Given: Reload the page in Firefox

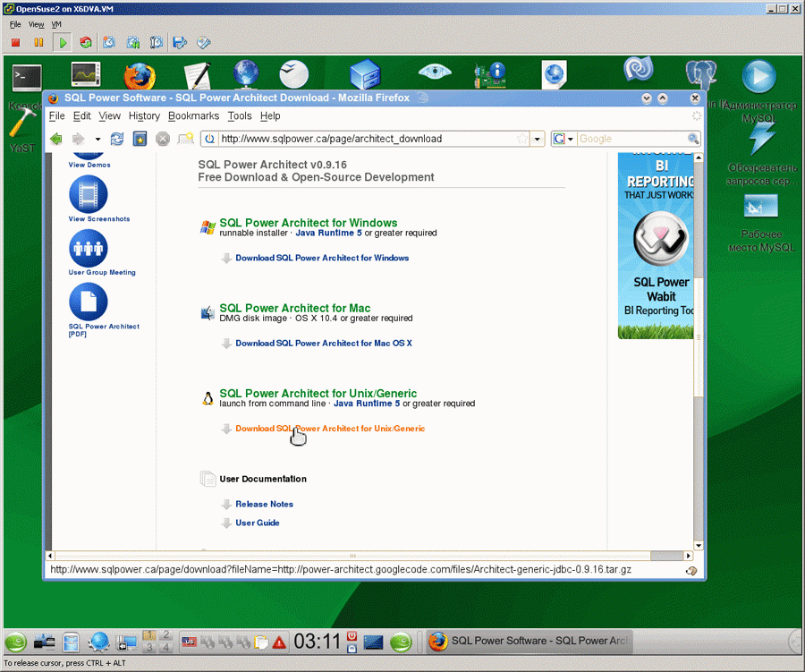Looking at the screenshot, I should tap(117, 139).
